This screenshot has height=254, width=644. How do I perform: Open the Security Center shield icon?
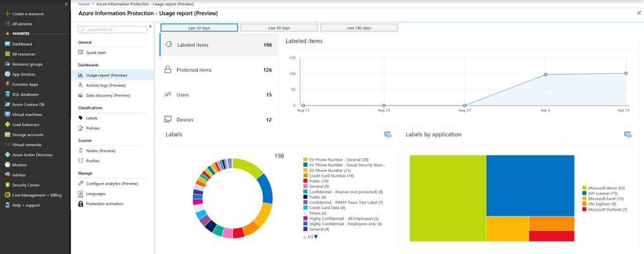point(7,185)
